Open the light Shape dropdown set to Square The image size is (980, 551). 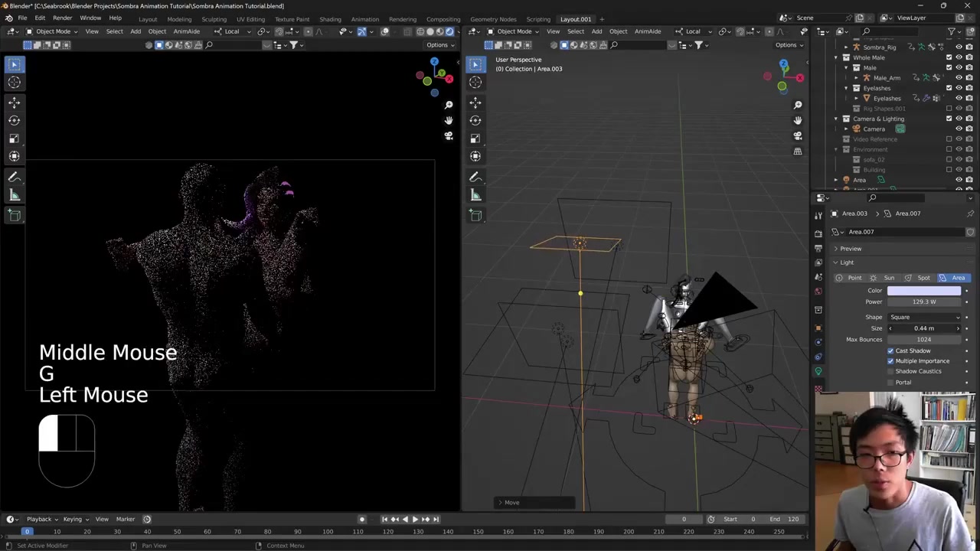tap(924, 317)
